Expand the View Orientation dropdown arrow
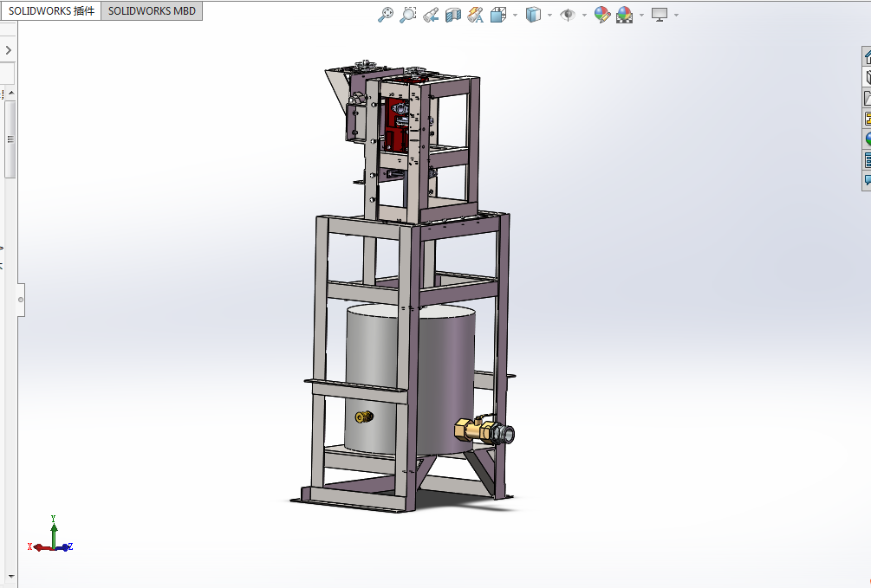Viewport: 871px width, 588px height. click(x=515, y=15)
